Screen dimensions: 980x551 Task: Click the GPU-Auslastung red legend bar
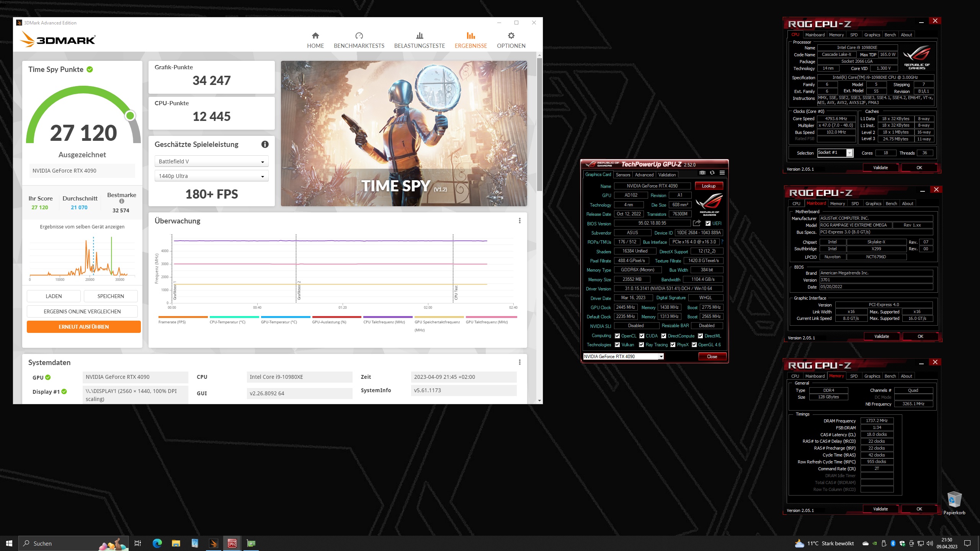pos(336,317)
